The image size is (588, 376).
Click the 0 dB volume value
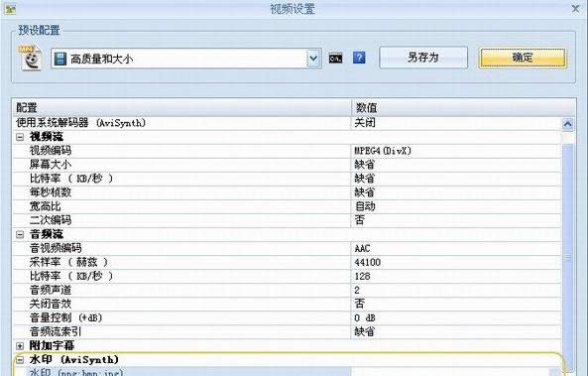tap(365, 317)
